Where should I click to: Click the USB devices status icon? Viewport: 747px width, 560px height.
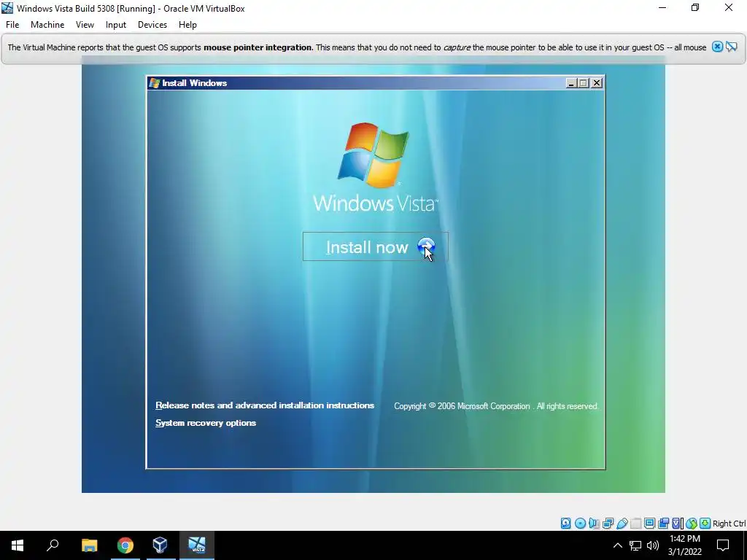(x=622, y=524)
